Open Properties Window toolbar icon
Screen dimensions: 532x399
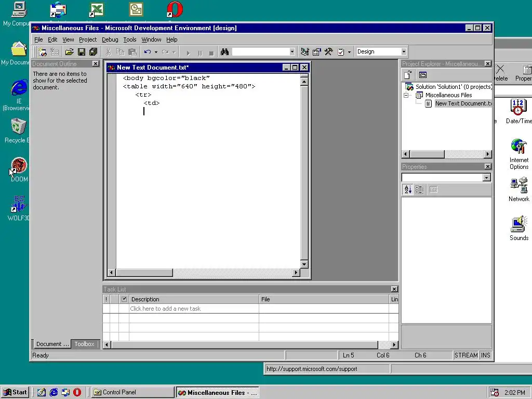(316, 52)
